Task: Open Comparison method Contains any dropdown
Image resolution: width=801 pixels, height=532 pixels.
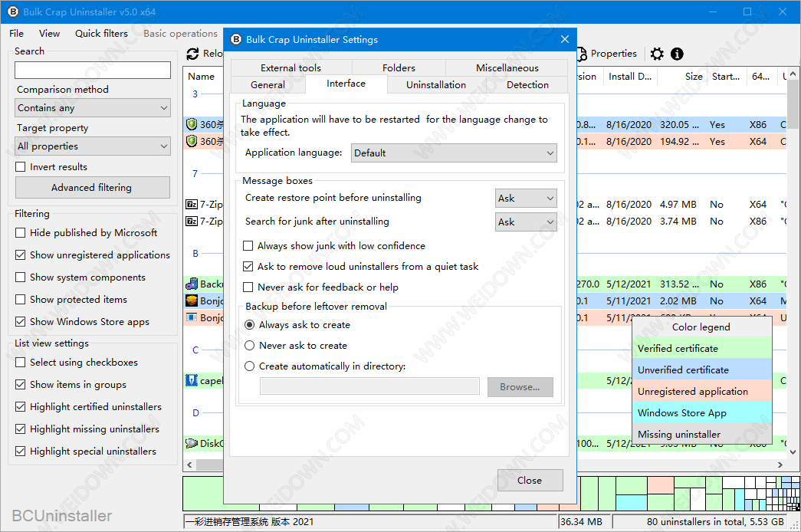Action: tap(93, 108)
